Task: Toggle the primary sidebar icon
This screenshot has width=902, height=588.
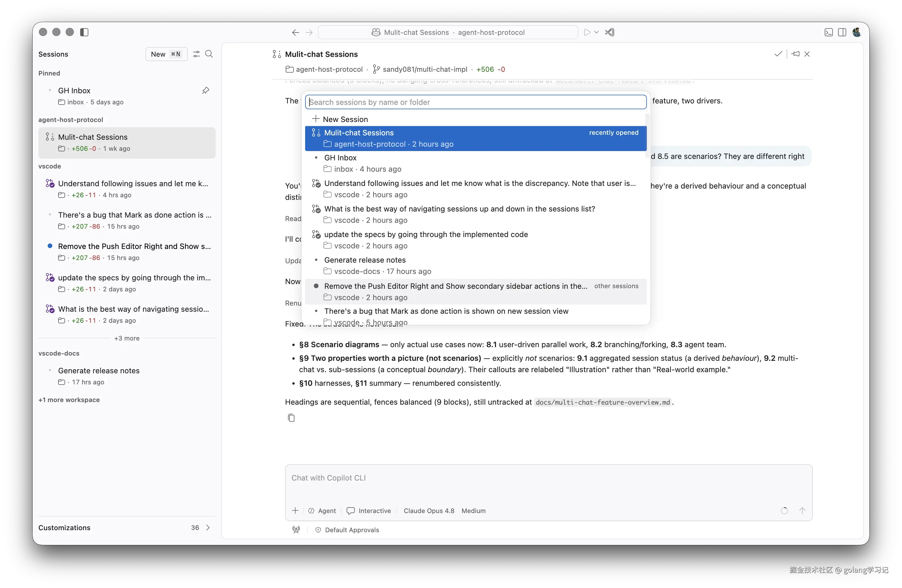Action: click(84, 32)
